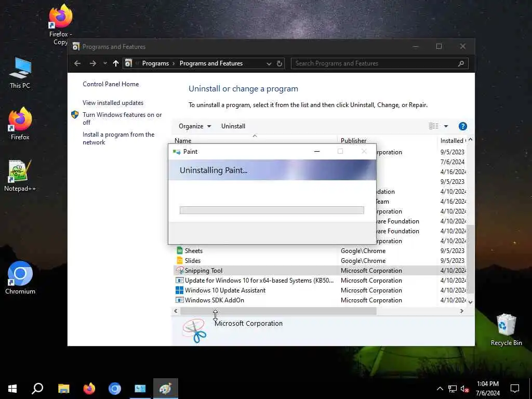Open This PC desktop icon
Viewport: 532px width, 399px height.
(20, 73)
